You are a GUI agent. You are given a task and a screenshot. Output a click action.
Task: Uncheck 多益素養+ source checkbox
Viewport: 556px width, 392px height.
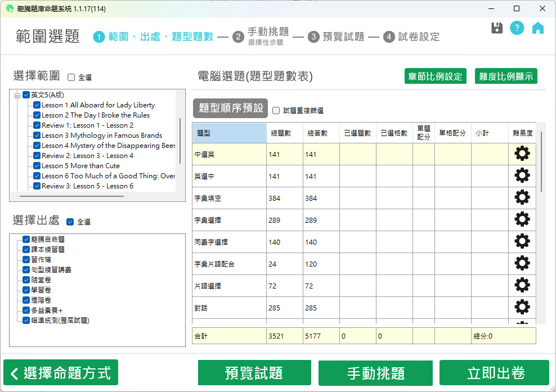click(x=26, y=310)
